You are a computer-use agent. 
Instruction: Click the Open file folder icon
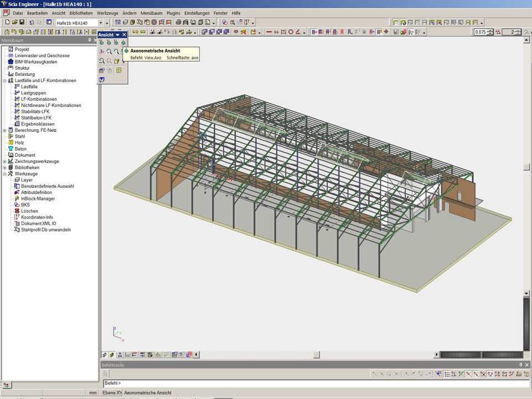click(14, 22)
